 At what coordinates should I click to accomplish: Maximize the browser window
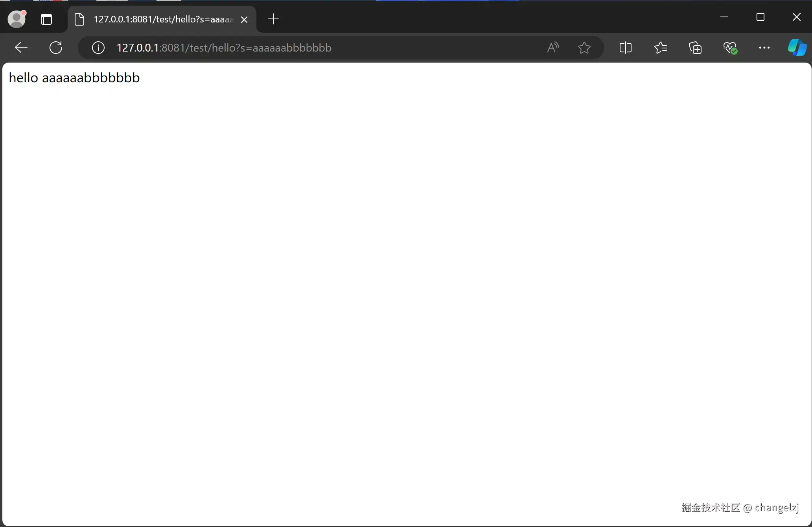coord(760,17)
